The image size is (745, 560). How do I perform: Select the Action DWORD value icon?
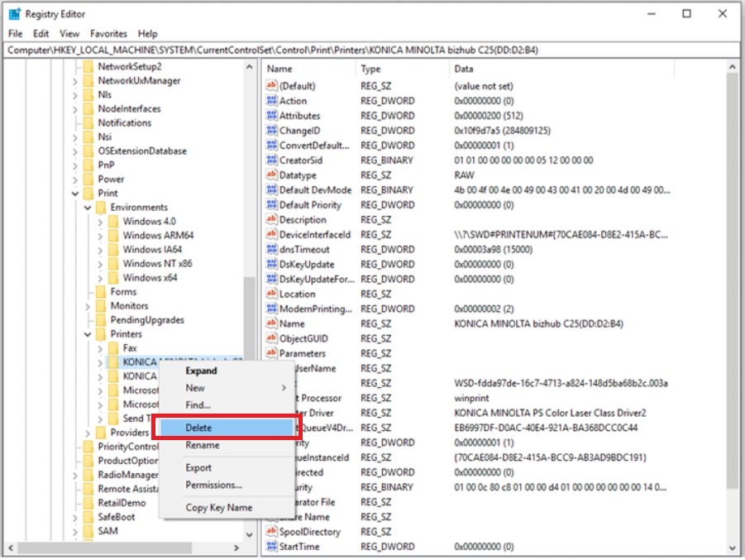[x=271, y=101]
